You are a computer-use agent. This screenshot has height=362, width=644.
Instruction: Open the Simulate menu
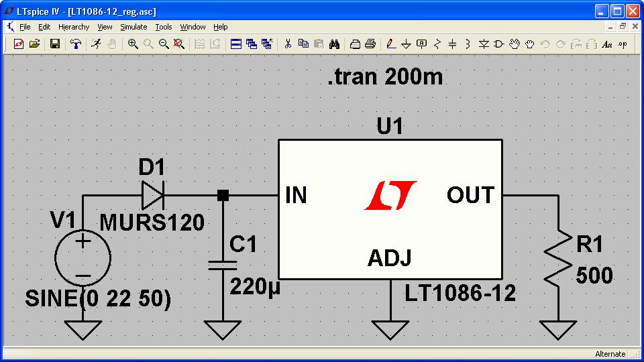tap(133, 27)
